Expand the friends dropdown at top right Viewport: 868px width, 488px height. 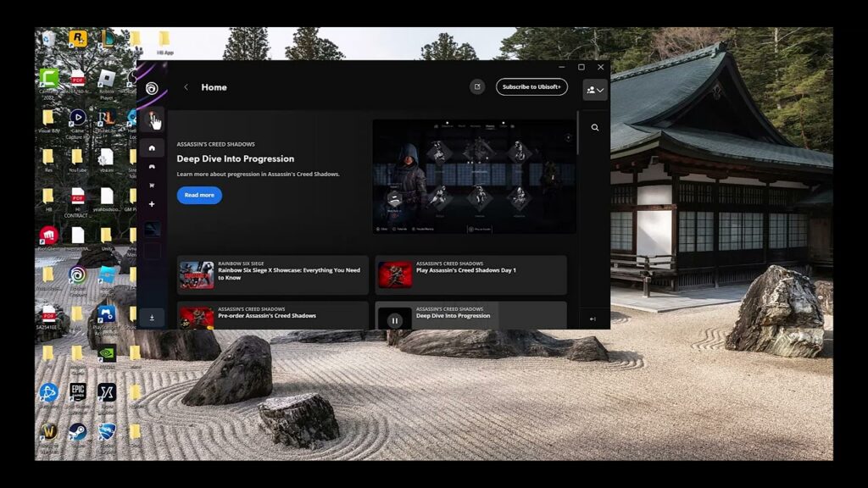click(x=595, y=90)
